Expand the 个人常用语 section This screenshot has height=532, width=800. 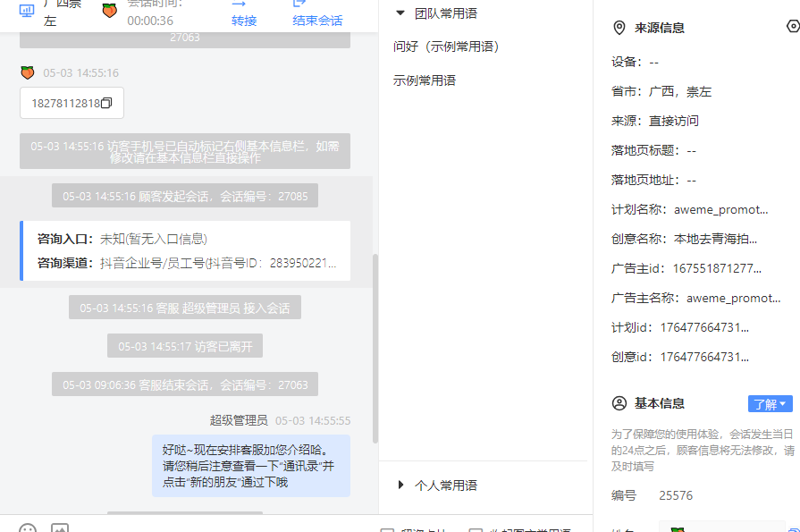[x=400, y=485]
